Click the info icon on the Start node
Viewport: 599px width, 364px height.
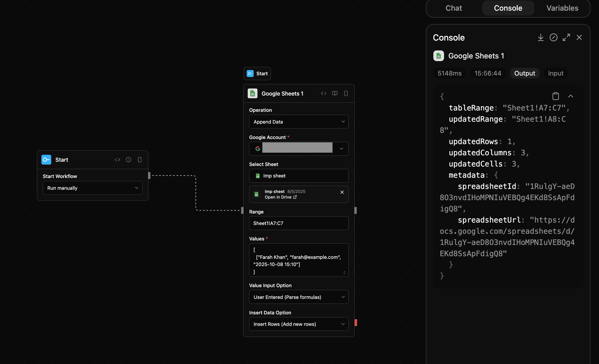point(129,160)
